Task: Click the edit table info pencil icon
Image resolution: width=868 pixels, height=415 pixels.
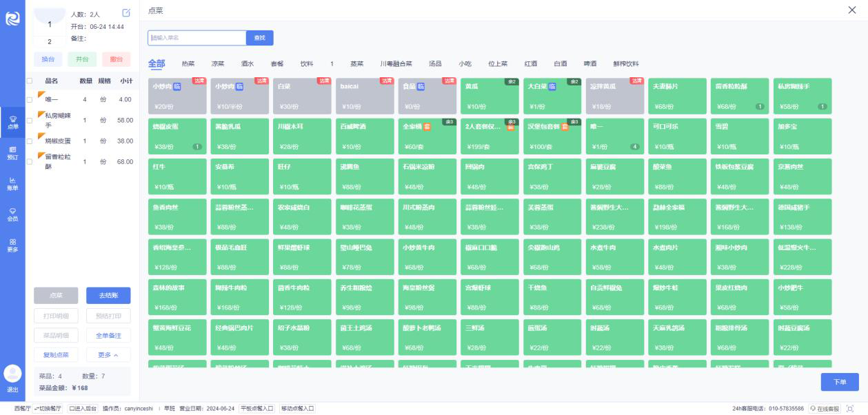Action: click(126, 13)
